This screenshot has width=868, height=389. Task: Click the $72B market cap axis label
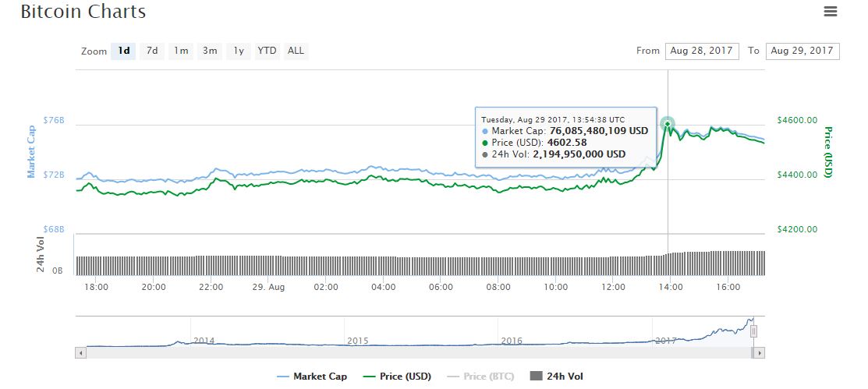tap(54, 175)
